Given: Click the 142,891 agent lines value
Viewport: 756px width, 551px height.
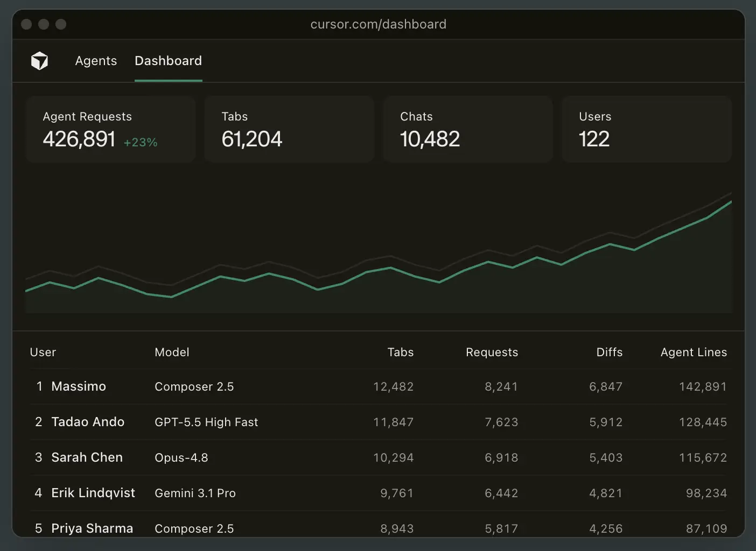Looking at the screenshot, I should tap(703, 387).
